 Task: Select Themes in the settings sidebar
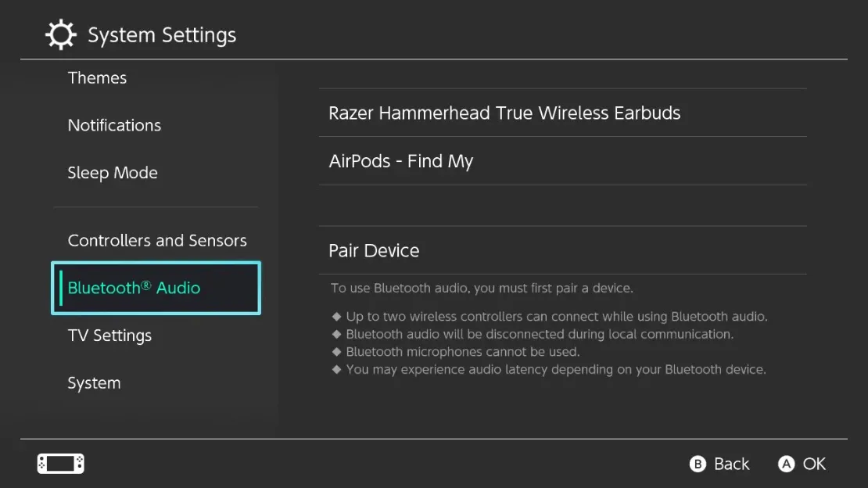pyautogui.click(x=97, y=77)
